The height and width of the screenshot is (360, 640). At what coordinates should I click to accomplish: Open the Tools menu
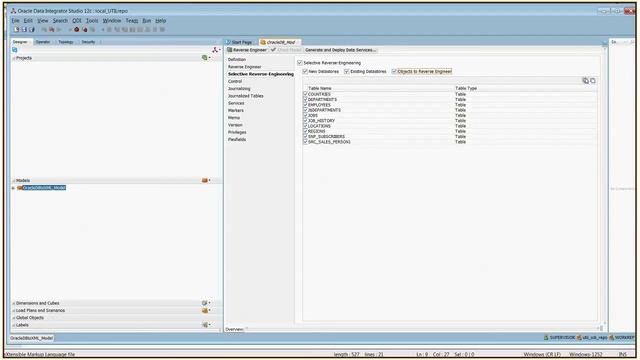(x=92, y=20)
